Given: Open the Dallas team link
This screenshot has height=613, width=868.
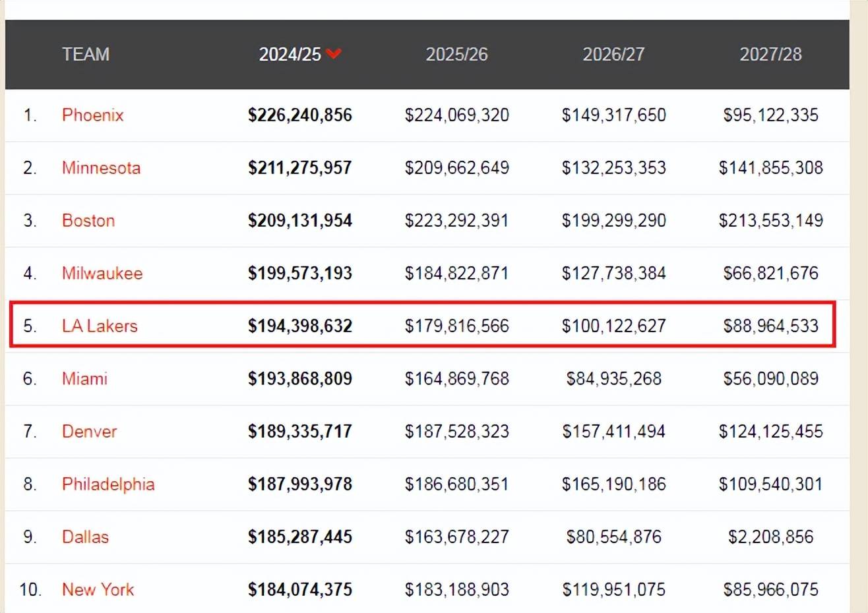Looking at the screenshot, I should [x=85, y=537].
